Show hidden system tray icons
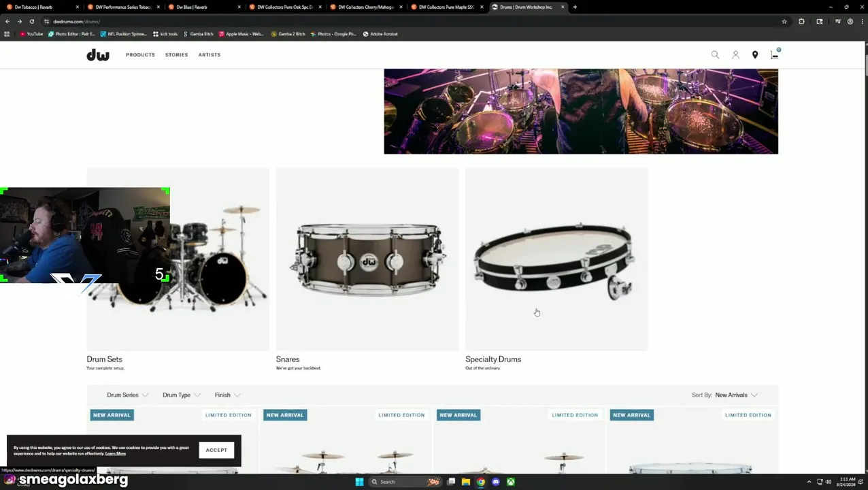 click(x=809, y=482)
